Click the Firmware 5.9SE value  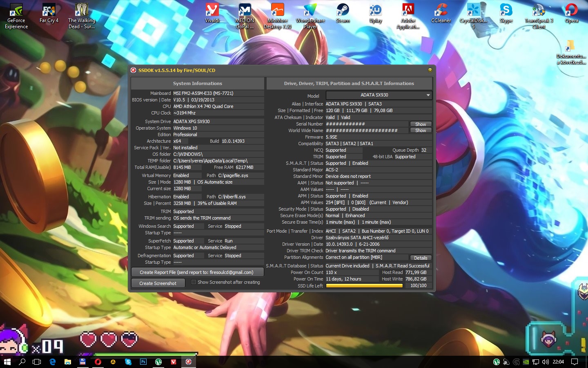pos(331,137)
